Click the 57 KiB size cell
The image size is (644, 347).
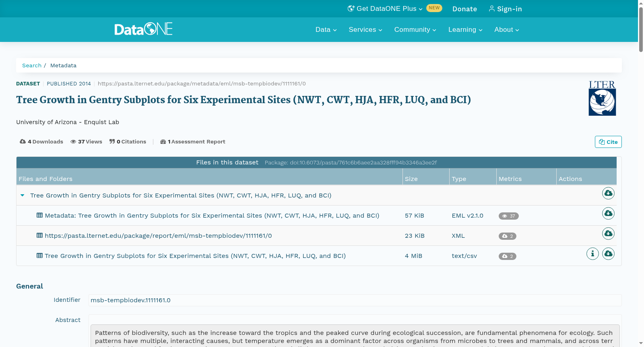point(415,216)
